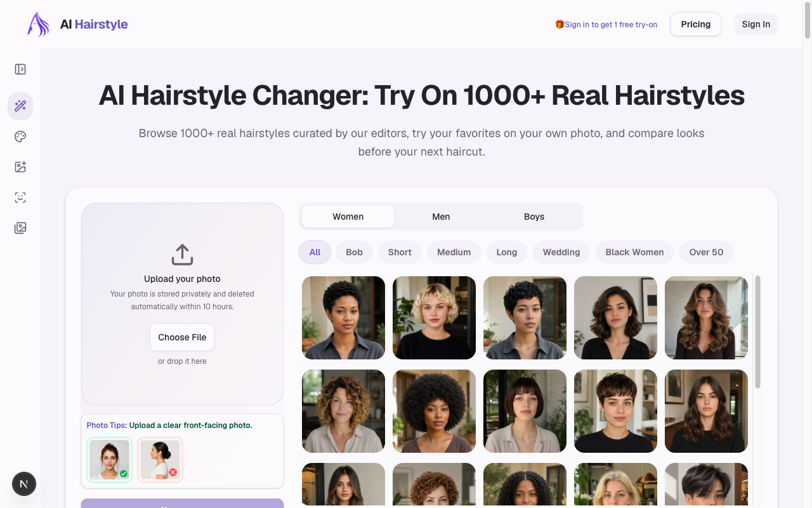This screenshot has width=812, height=508.
Task: Select the All filter chip
Action: pos(315,252)
